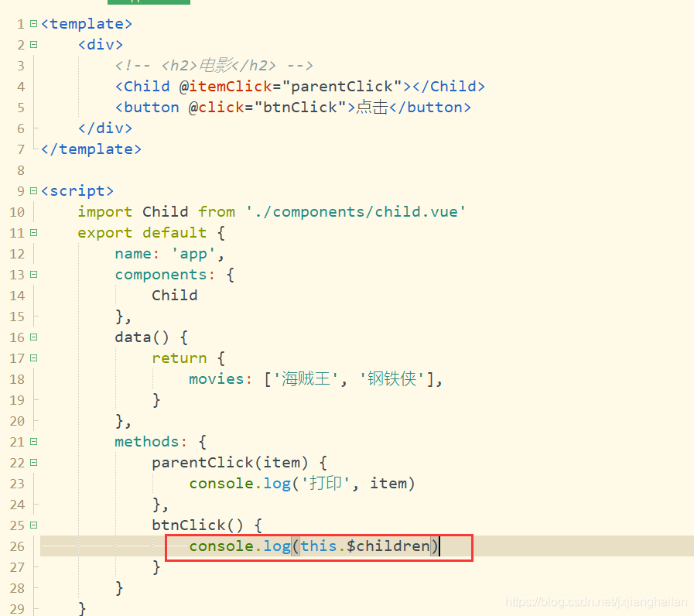Click line number 10 in the gutter
Image resolution: width=694 pixels, height=616 pixels.
coord(17,212)
